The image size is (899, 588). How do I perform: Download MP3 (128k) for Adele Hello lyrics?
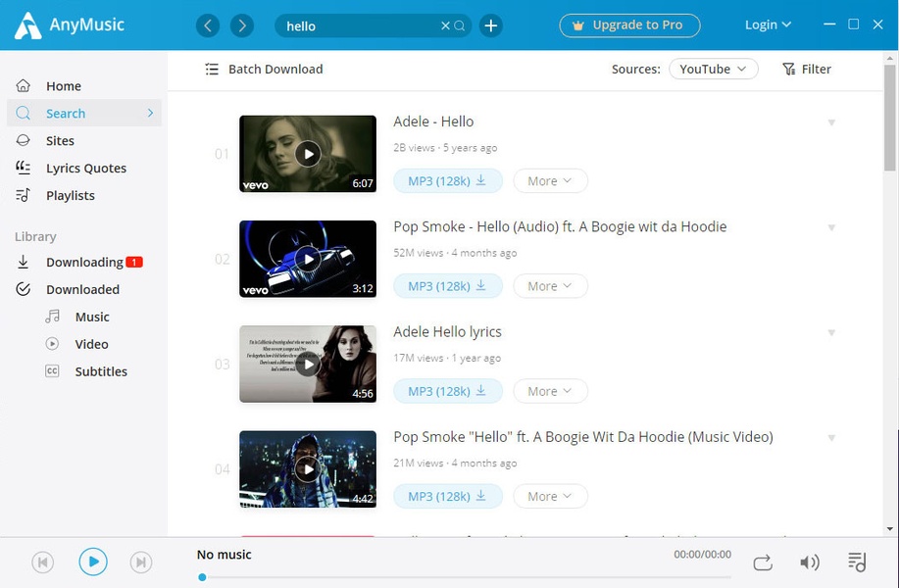point(448,391)
